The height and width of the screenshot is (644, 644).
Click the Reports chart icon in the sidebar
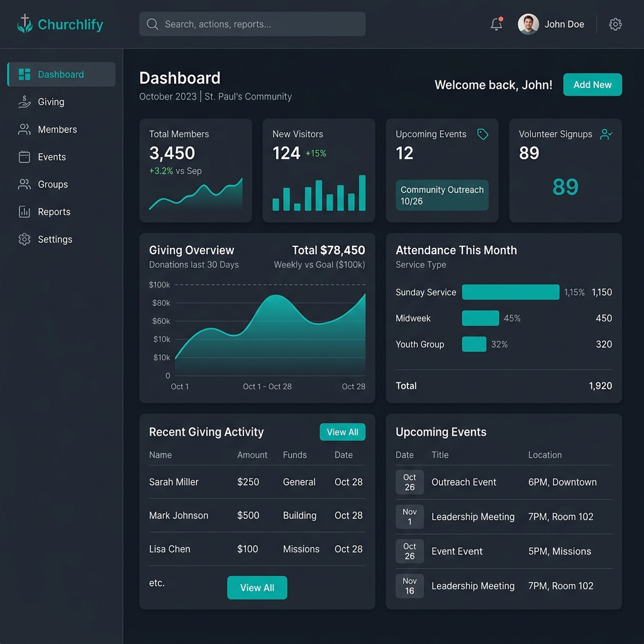25,212
